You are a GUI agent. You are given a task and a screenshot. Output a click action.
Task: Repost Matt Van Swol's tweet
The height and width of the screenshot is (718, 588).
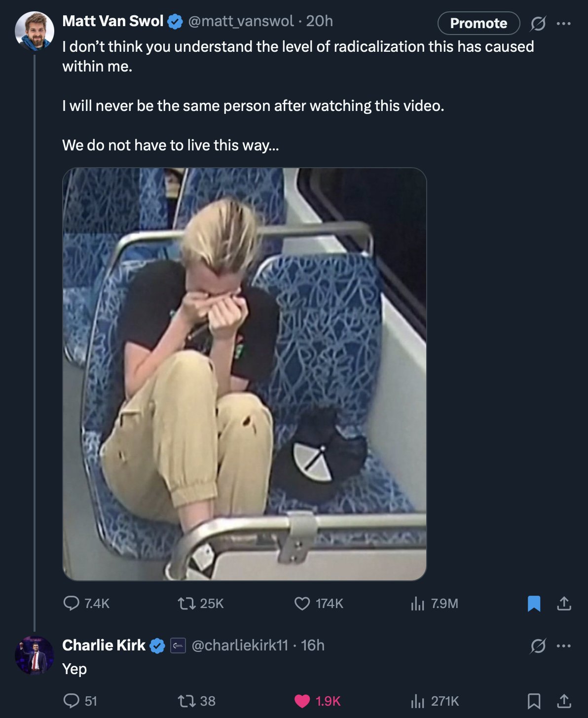(x=185, y=603)
